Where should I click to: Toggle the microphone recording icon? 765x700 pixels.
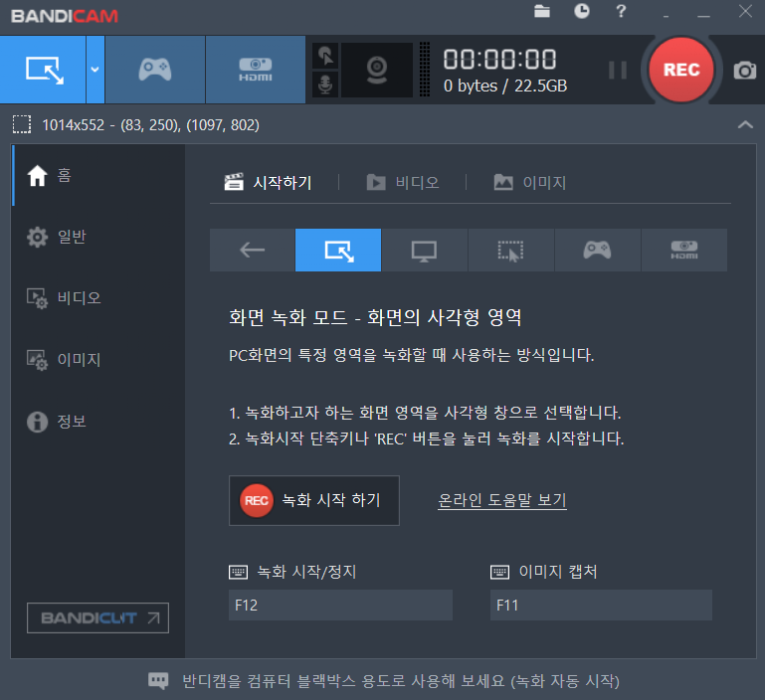pyautogui.click(x=325, y=85)
